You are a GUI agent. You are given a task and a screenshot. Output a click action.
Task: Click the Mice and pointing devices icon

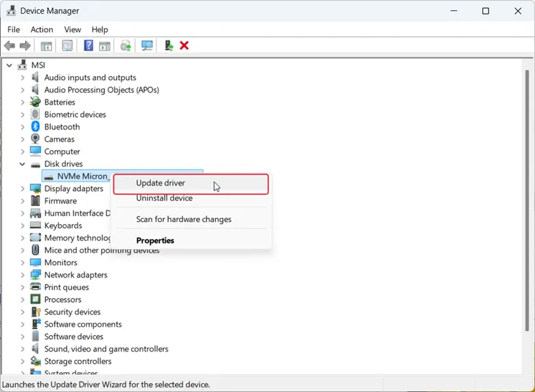35,249
